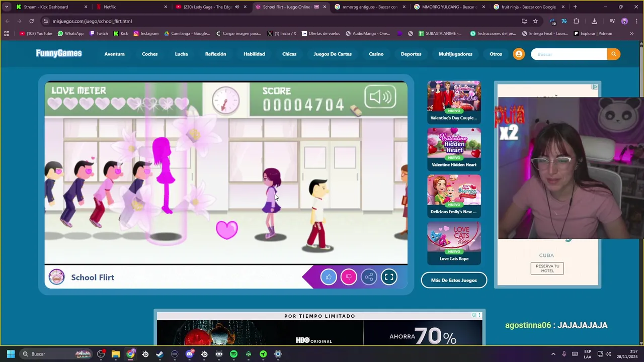
Task: Dislike the game with thumbs-down button
Action: click(x=349, y=277)
